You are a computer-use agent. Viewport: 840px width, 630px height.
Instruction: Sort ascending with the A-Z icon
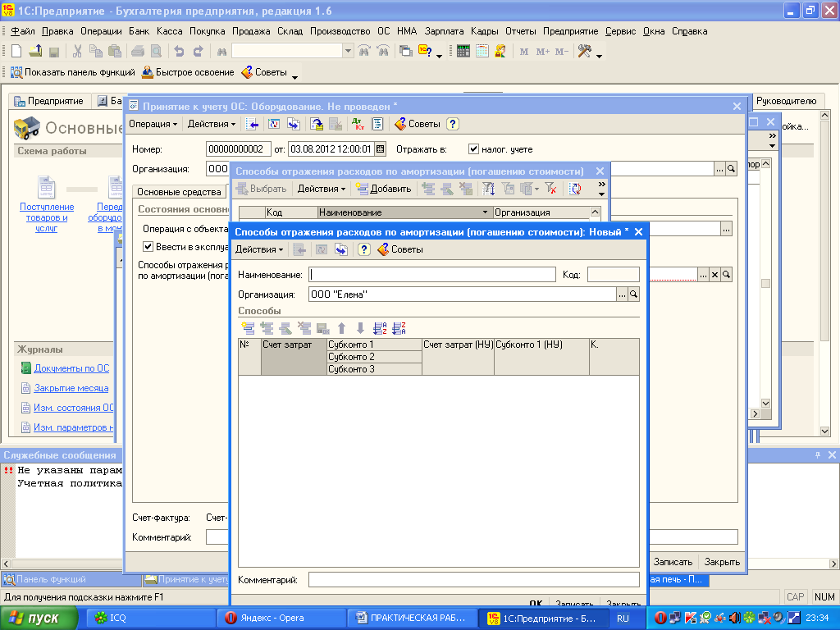coord(380,328)
